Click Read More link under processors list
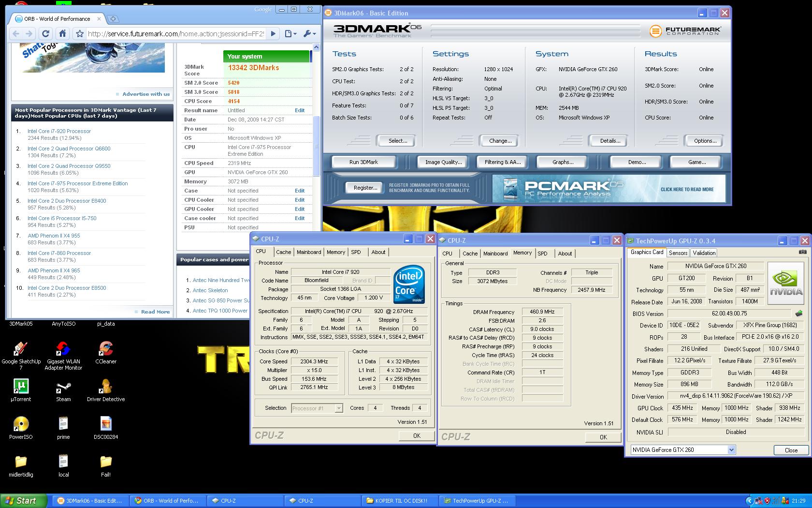The height and width of the screenshot is (508, 812). [x=155, y=312]
